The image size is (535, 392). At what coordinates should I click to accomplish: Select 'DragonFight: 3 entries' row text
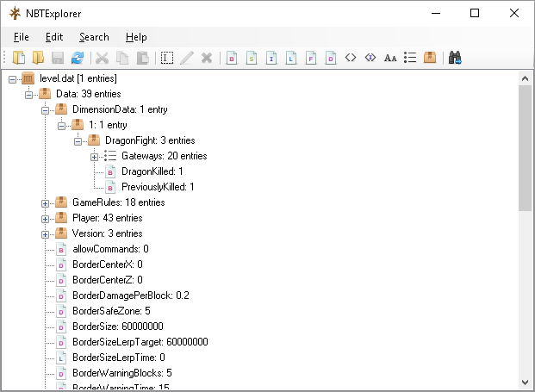click(x=150, y=140)
